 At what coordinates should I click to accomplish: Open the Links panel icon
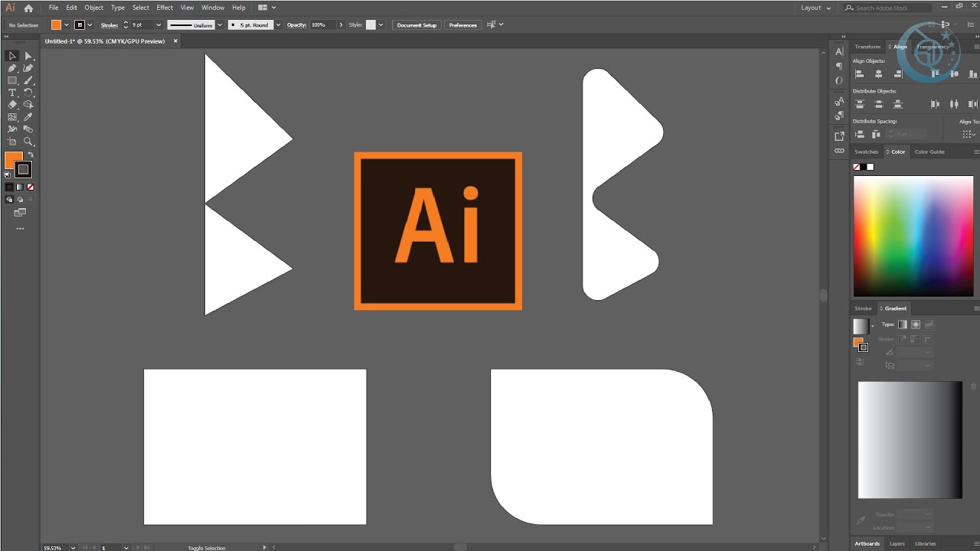click(x=839, y=152)
